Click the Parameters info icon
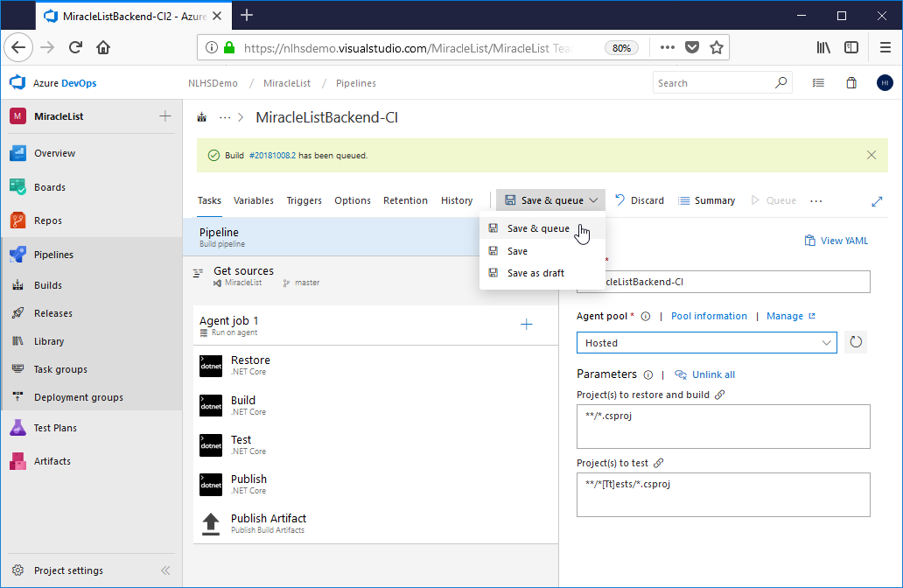The image size is (903, 588). point(647,374)
